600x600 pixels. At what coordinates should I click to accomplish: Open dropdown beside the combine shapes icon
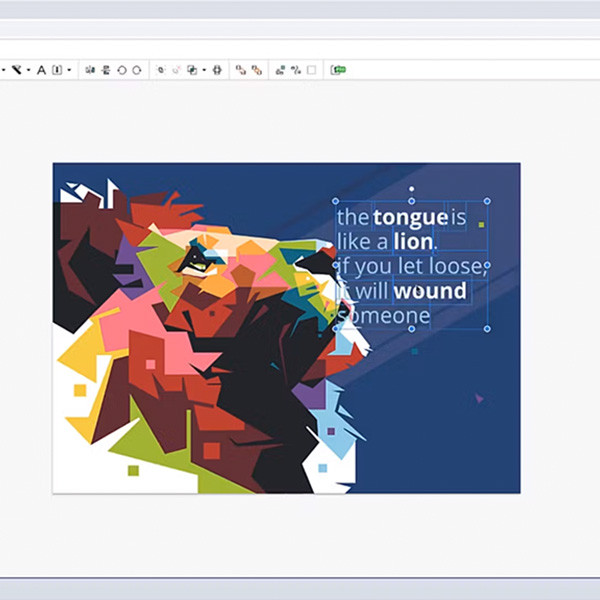tap(204, 70)
